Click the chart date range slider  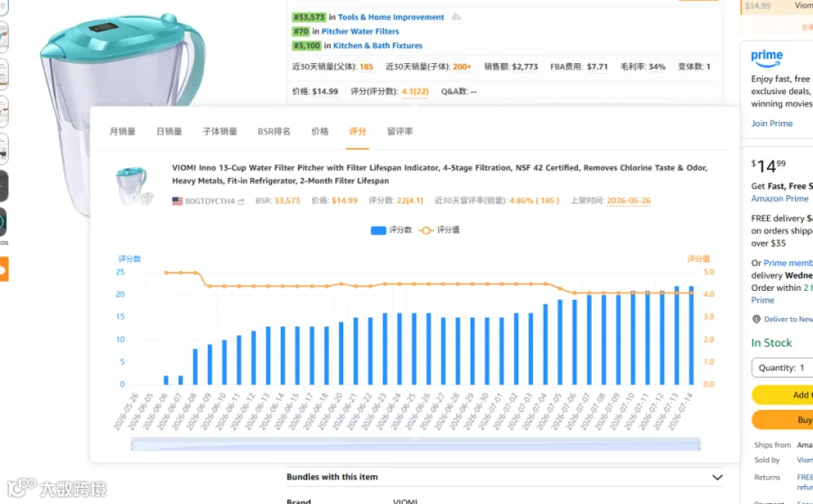point(416,444)
